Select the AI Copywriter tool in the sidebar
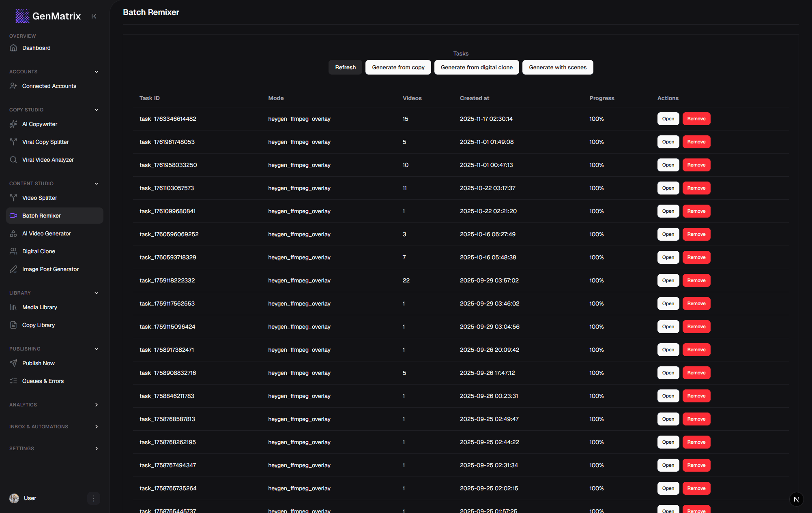This screenshot has height=513, width=812. click(x=39, y=124)
